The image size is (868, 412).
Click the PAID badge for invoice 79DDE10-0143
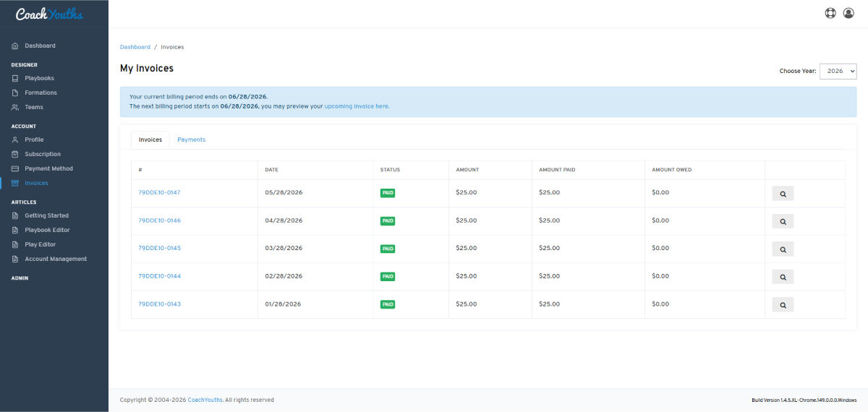pos(388,304)
